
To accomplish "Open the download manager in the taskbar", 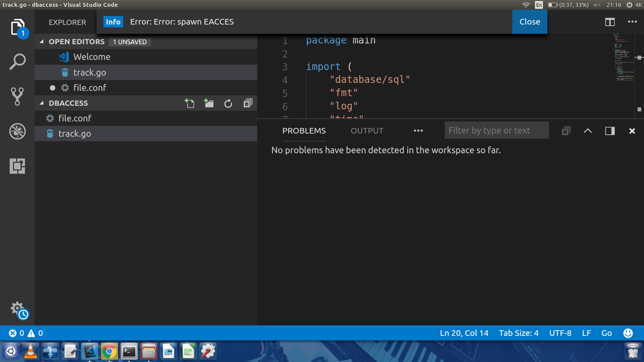I will click(50, 352).
